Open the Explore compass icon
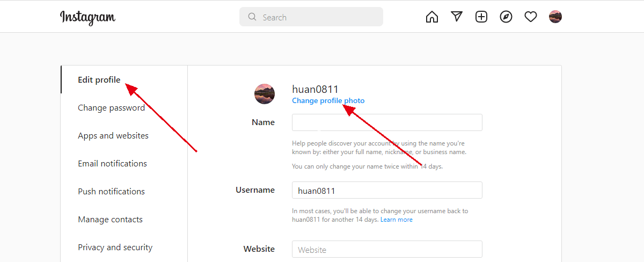644x262 pixels. click(x=506, y=17)
